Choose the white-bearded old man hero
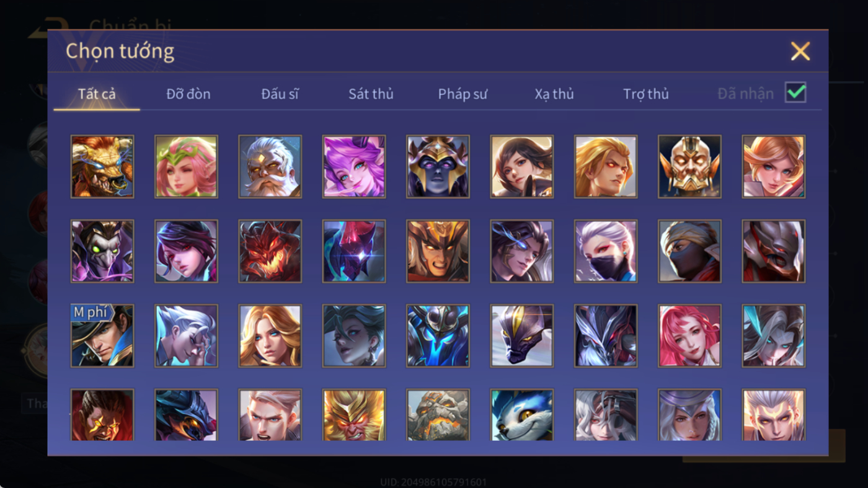This screenshot has height=488, width=868. tap(270, 167)
